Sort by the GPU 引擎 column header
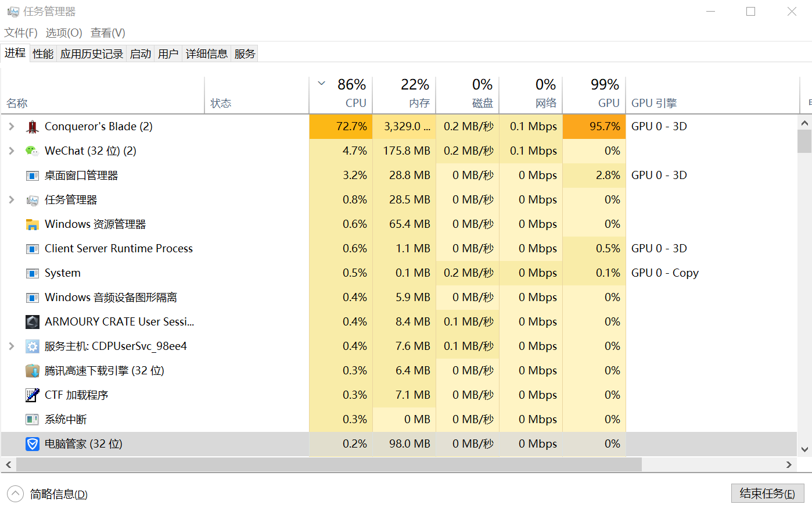 coord(712,95)
